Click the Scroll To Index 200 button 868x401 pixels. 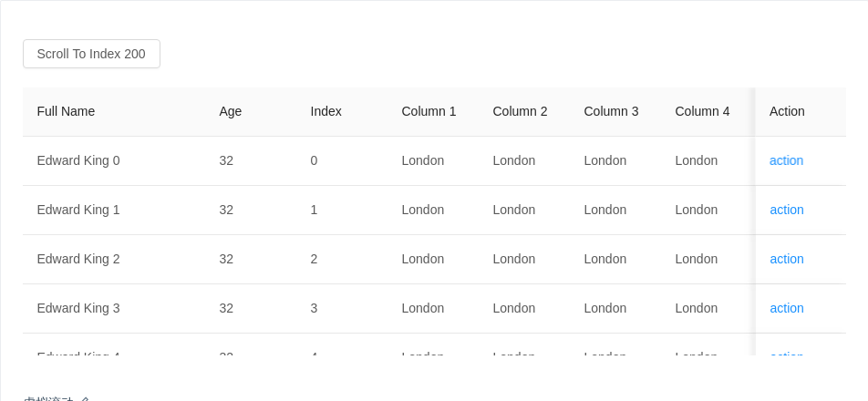coord(91,54)
